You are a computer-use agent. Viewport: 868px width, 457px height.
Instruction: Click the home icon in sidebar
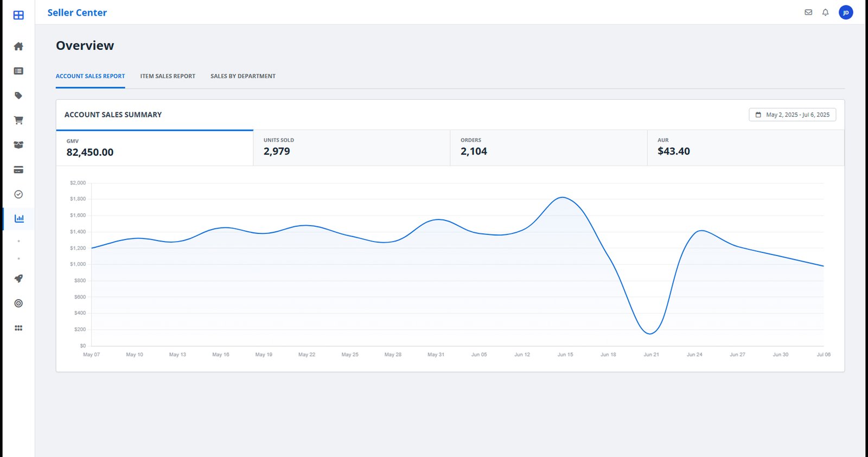pos(18,47)
